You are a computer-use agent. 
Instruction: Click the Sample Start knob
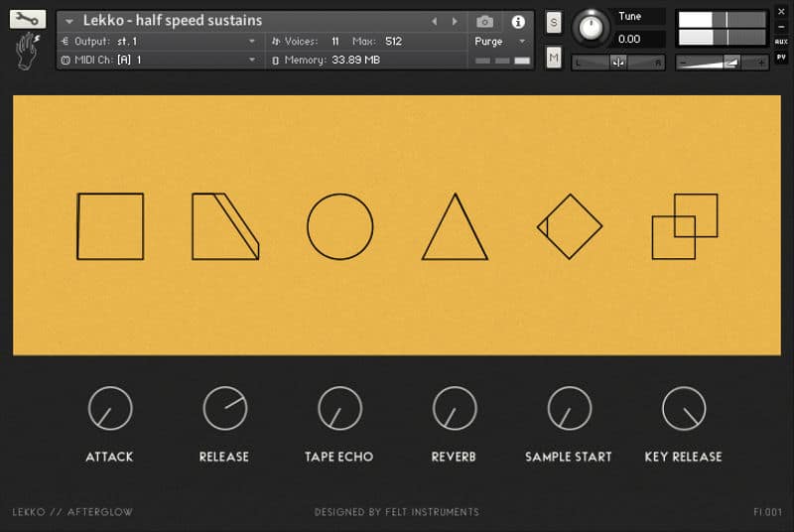[x=570, y=408]
